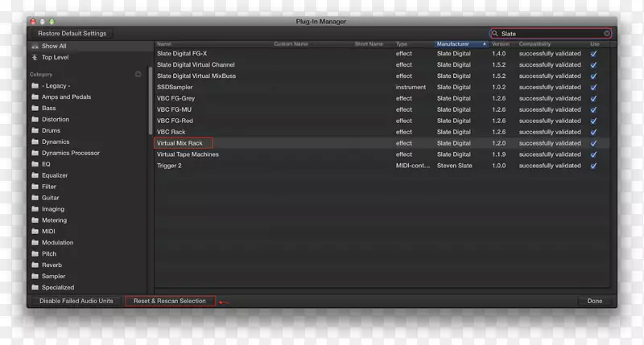Screen dimensions: 644x345
Task: Click the Done button
Action: pyautogui.click(x=595, y=301)
